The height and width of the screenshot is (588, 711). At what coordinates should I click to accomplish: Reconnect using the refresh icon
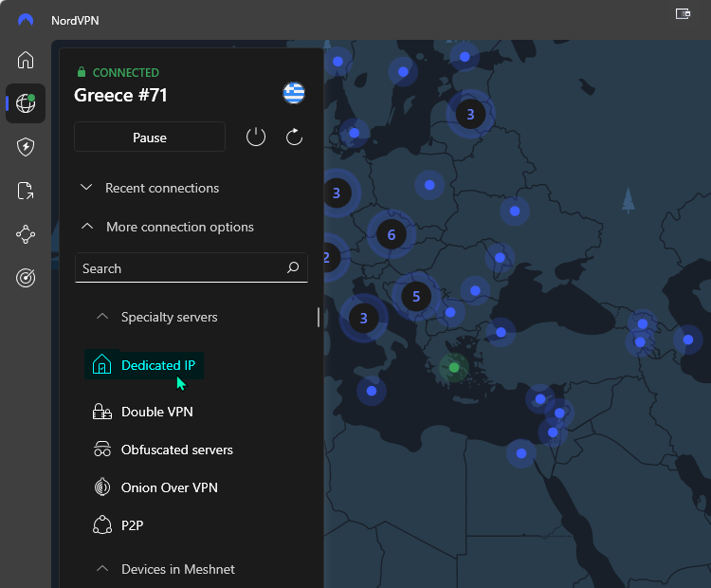pos(294,137)
